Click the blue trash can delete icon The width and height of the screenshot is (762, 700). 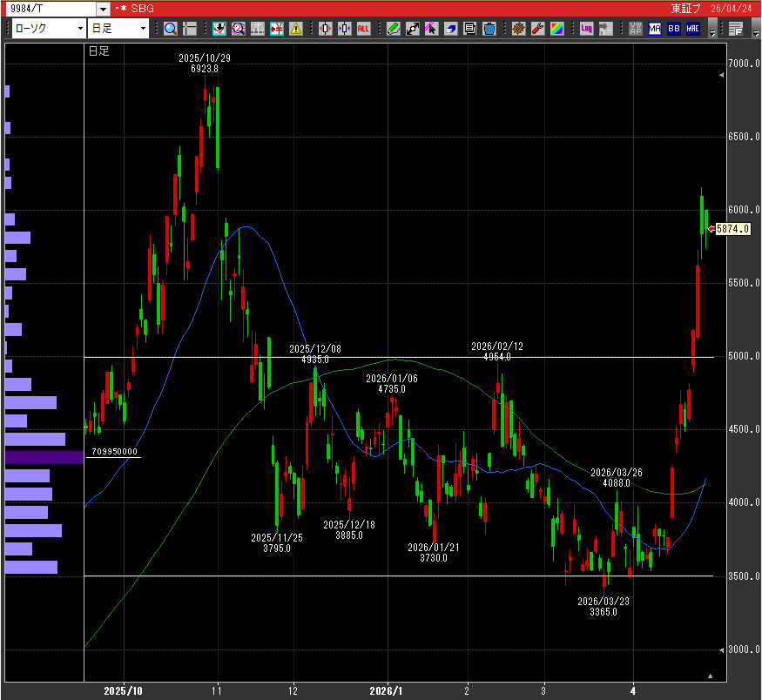click(489, 29)
